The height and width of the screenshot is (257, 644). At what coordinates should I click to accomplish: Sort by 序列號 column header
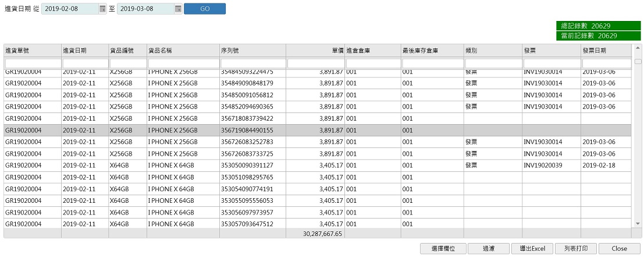(x=253, y=51)
